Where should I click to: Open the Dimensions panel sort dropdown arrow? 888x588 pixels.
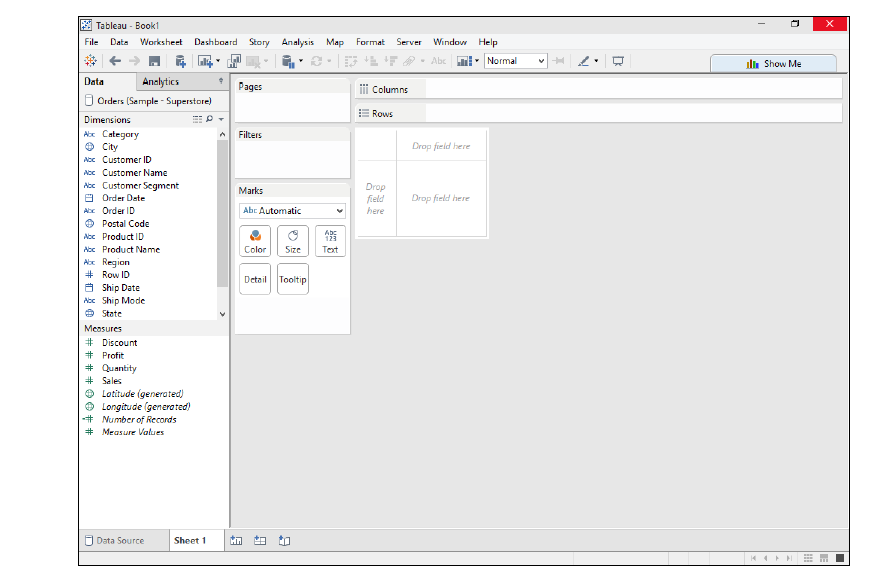(220, 119)
